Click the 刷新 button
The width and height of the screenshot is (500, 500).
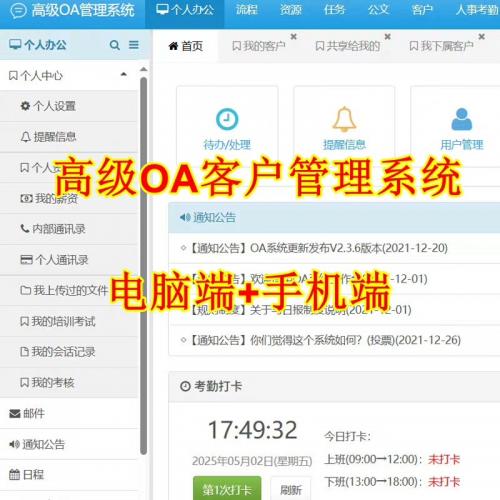tap(291, 490)
